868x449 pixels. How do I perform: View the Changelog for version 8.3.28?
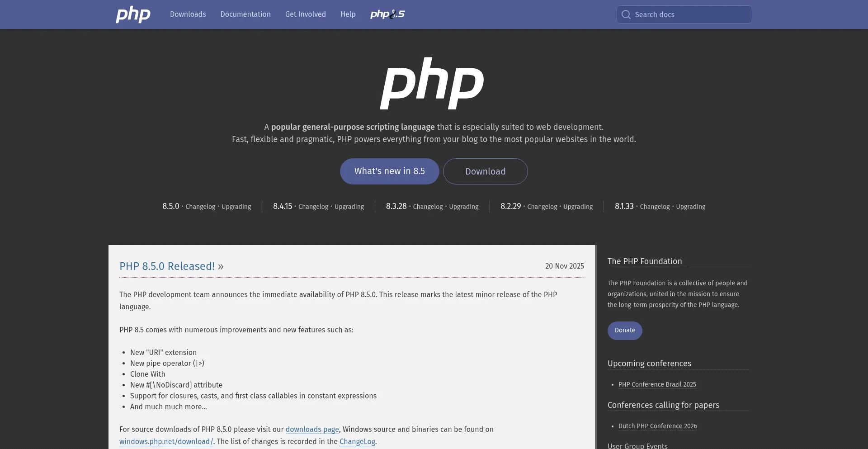tap(428, 207)
